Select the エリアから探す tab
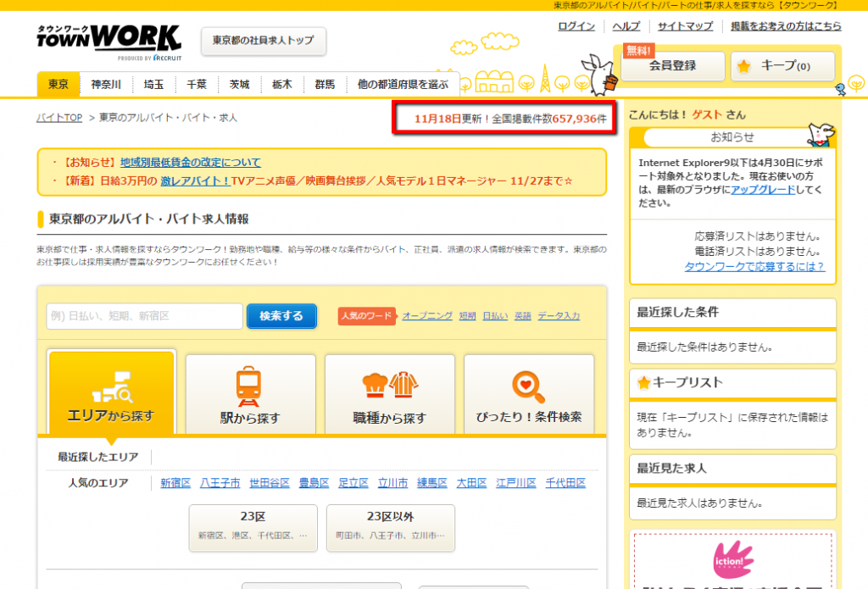The width and height of the screenshot is (868, 589). coord(111,392)
